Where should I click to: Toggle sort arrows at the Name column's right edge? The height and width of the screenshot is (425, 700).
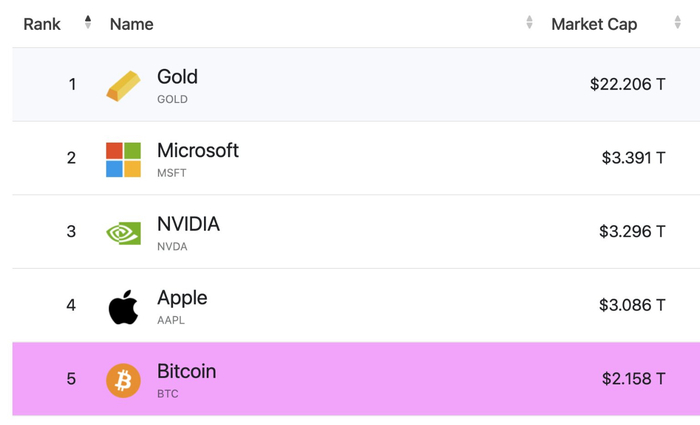point(529,23)
